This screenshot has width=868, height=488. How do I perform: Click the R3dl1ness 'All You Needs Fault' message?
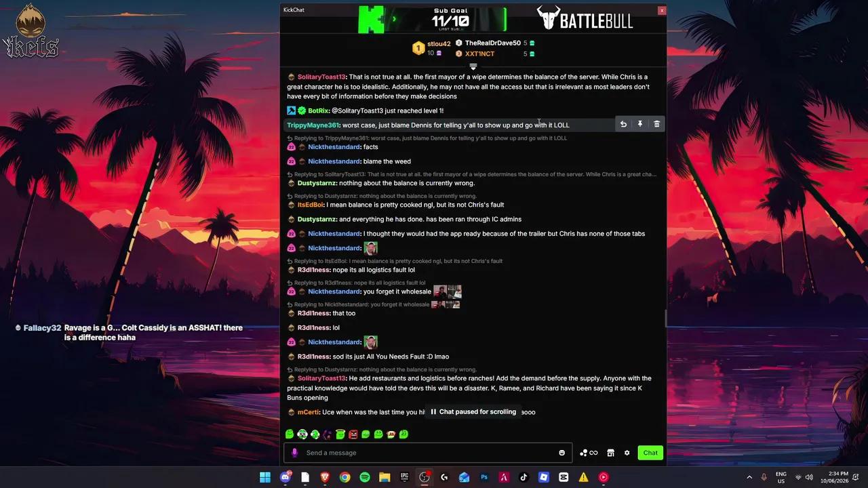[368, 357]
